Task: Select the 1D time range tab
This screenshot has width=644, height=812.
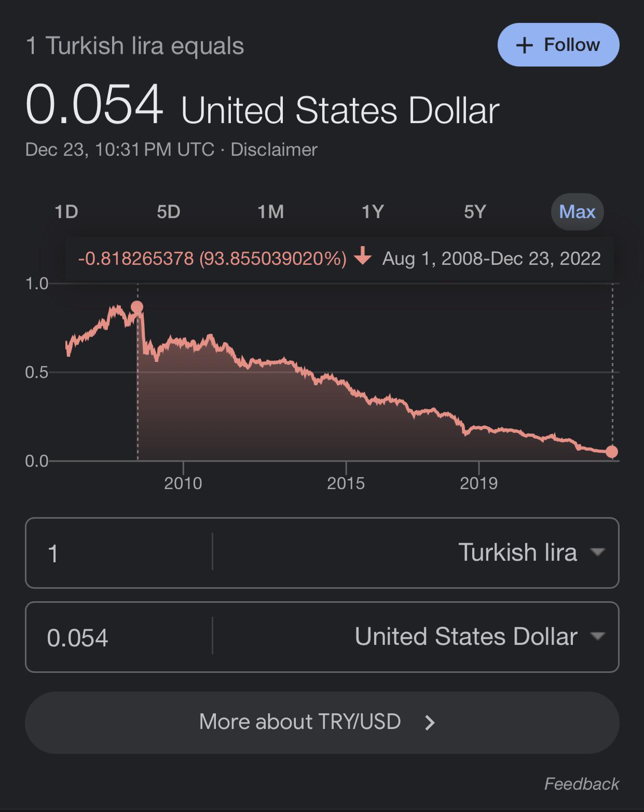Action: pos(66,212)
